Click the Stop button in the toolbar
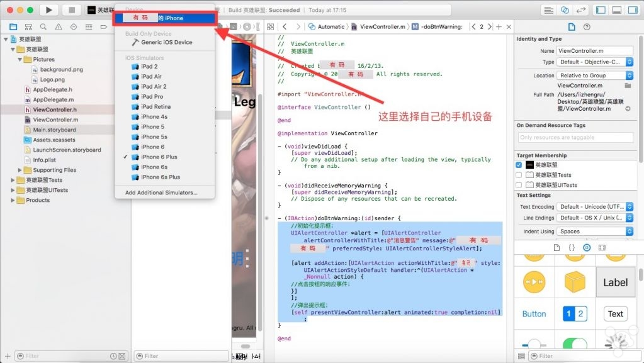 (x=71, y=10)
